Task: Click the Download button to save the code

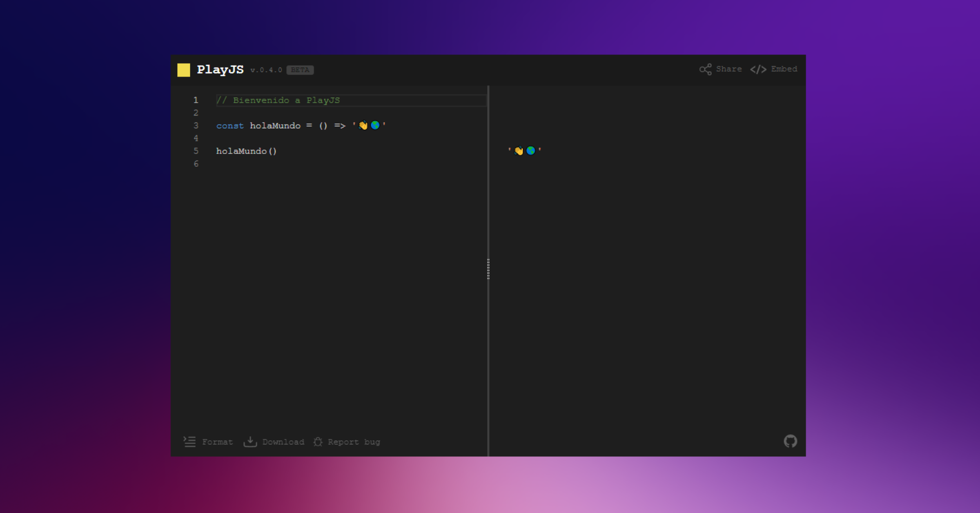Action: pos(283,442)
